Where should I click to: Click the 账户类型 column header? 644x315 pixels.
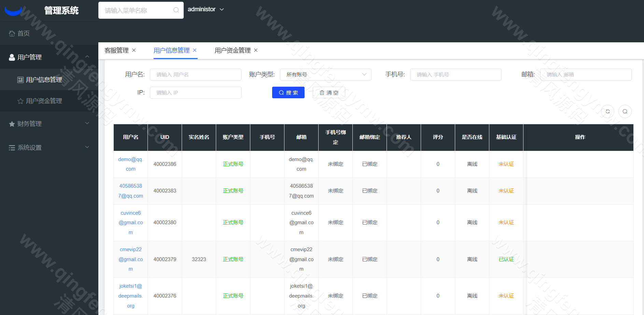pyautogui.click(x=233, y=137)
